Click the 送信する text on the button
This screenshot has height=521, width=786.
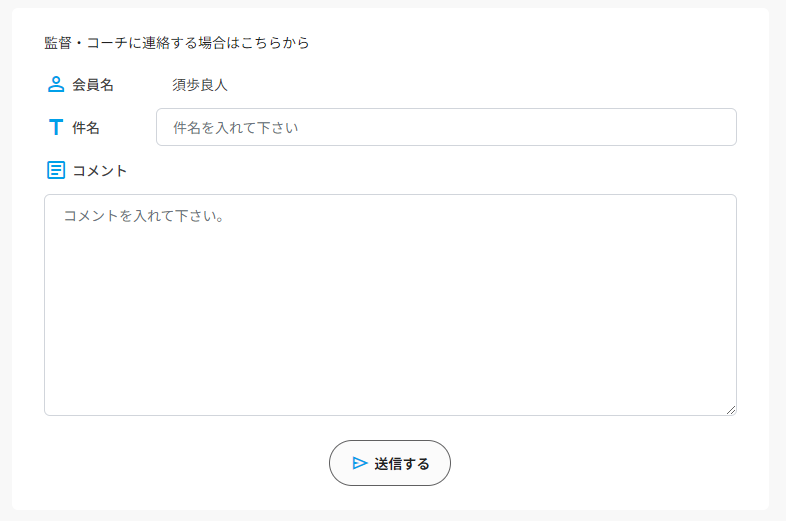pyautogui.click(x=402, y=463)
